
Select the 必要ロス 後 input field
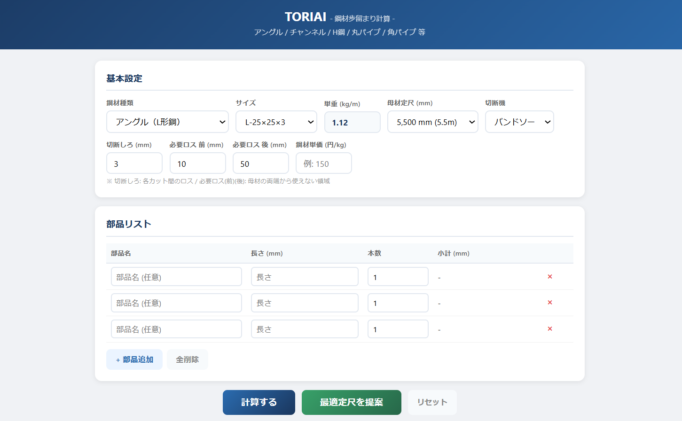coord(260,163)
